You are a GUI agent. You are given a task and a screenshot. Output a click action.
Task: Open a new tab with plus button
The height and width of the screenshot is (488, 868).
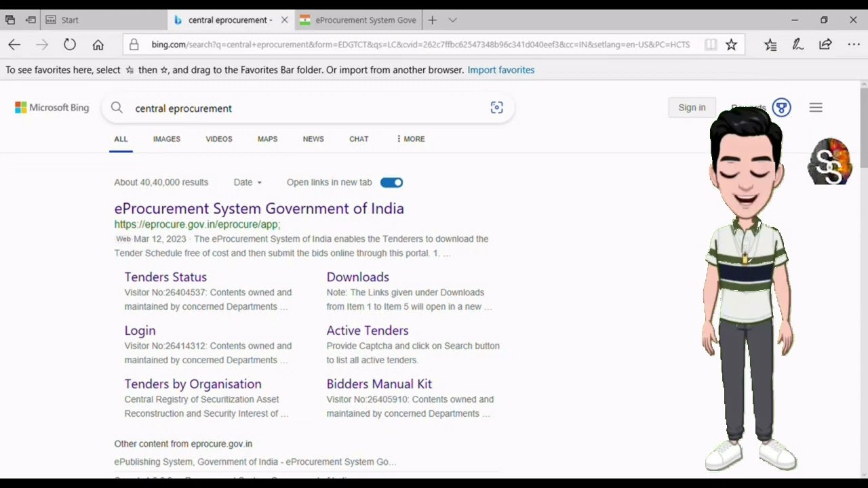coord(432,20)
